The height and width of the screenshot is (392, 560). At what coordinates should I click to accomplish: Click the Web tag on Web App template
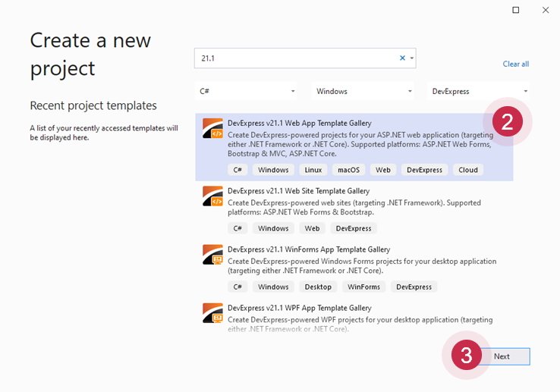[x=383, y=170]
